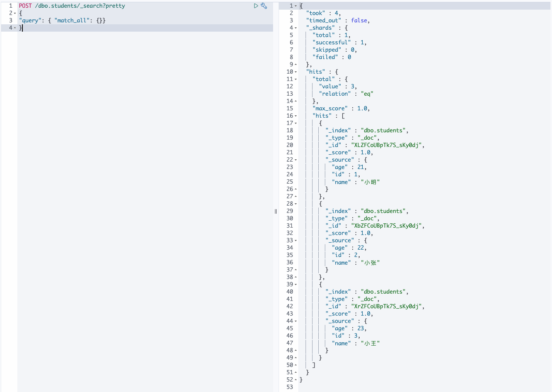Fold the "_source" block at line 33
This screenshot has width=552, height=392.
[296, 240]
